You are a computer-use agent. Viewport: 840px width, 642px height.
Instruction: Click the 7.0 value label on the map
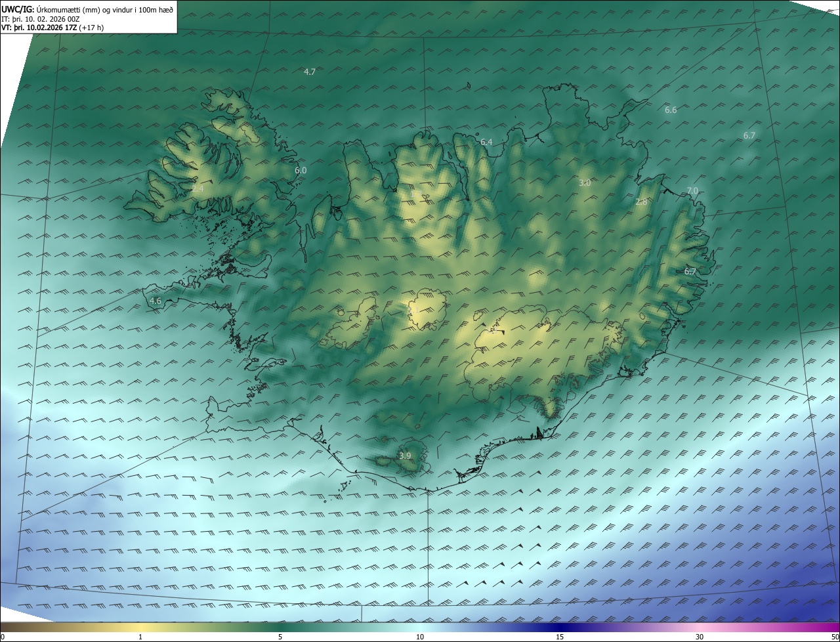pos(692,190)
